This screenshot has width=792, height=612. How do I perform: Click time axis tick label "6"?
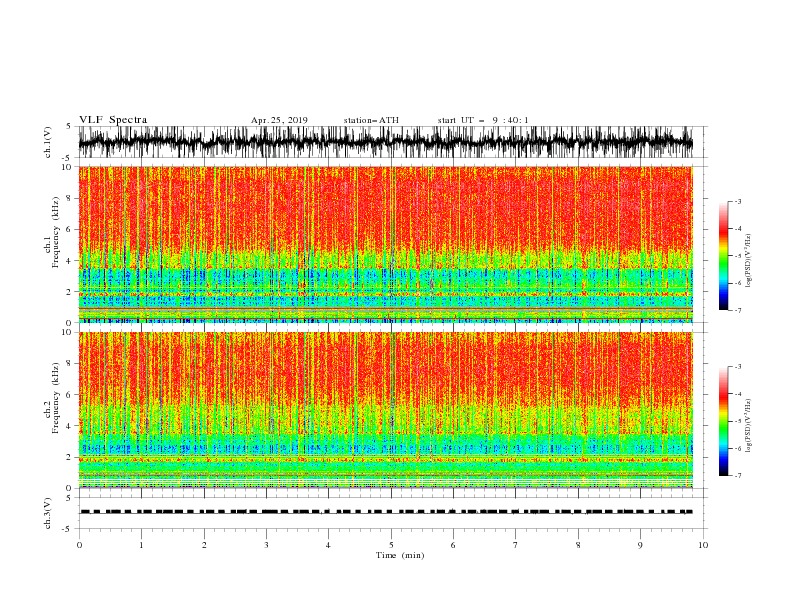453,545
